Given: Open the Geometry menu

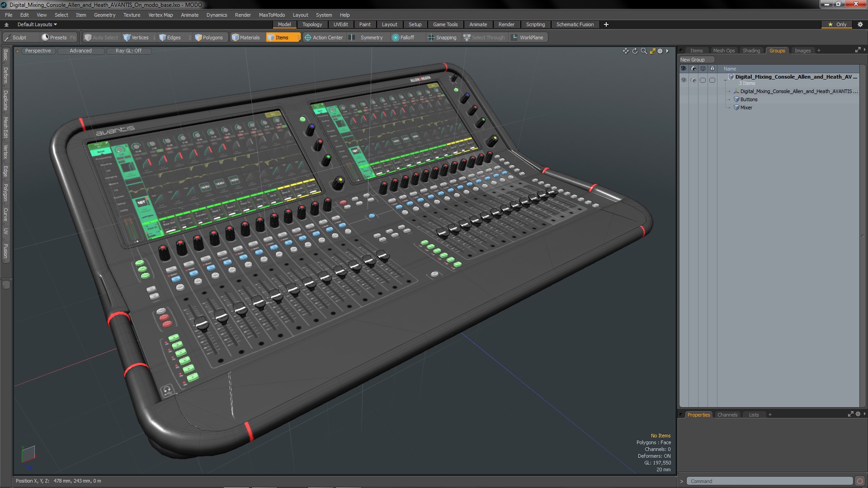Looking at the screenshot, I should (x=104, y=15).
